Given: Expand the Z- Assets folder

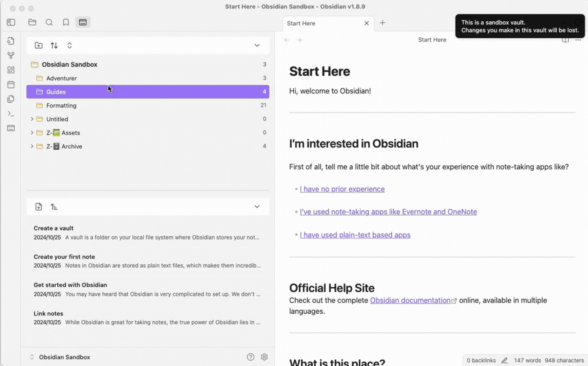Looking at the screenshot, I should click(x=32, y=133).
